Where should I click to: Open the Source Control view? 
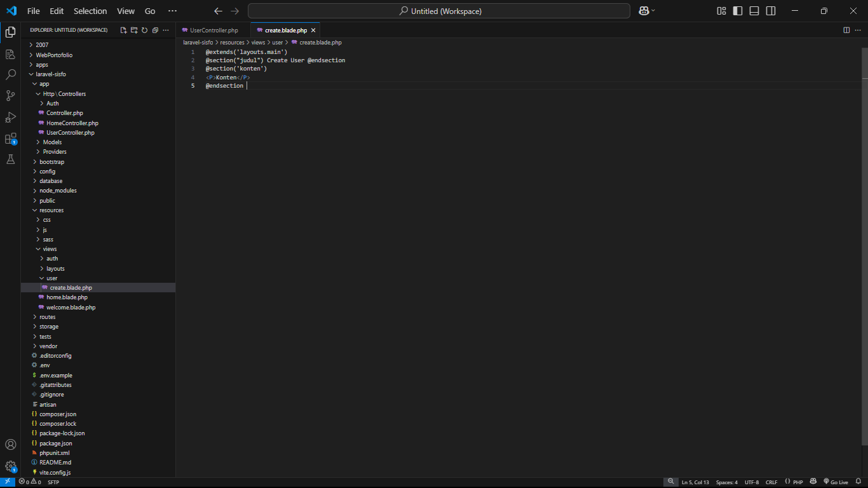10,96
